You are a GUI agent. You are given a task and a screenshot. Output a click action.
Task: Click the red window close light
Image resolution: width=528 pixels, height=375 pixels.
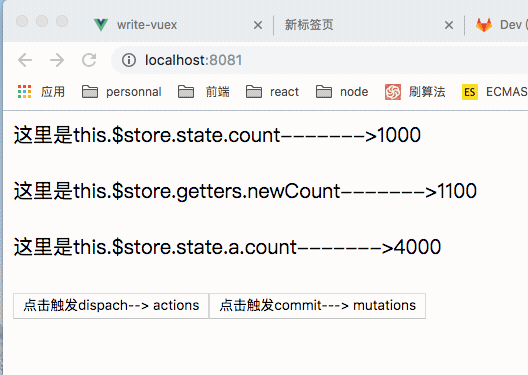click(x=22, y=21)
